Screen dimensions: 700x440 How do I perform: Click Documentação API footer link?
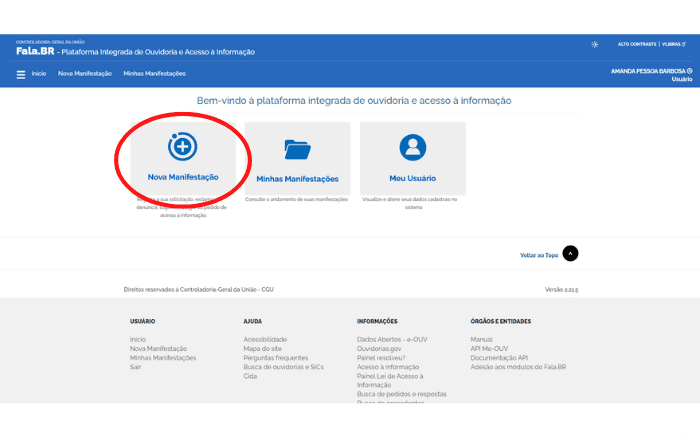tap(499, 358)
